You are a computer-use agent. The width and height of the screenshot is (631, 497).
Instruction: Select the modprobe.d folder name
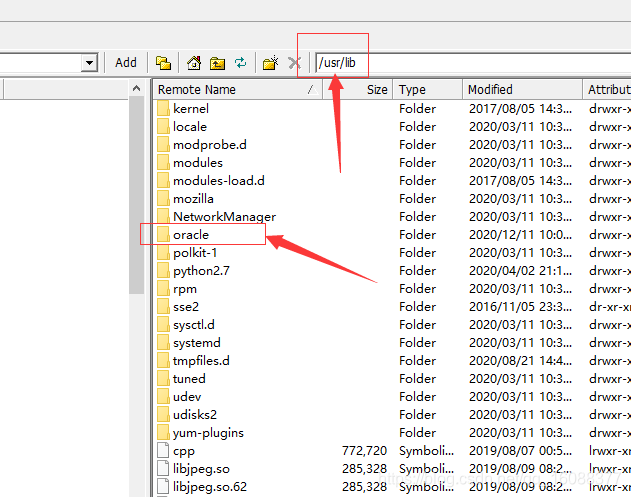210,144
